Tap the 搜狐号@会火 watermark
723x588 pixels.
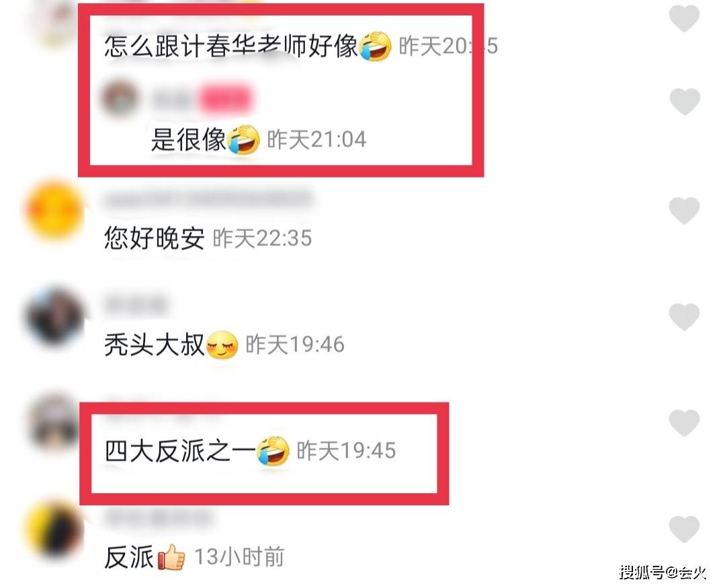(x=663, y=573)
